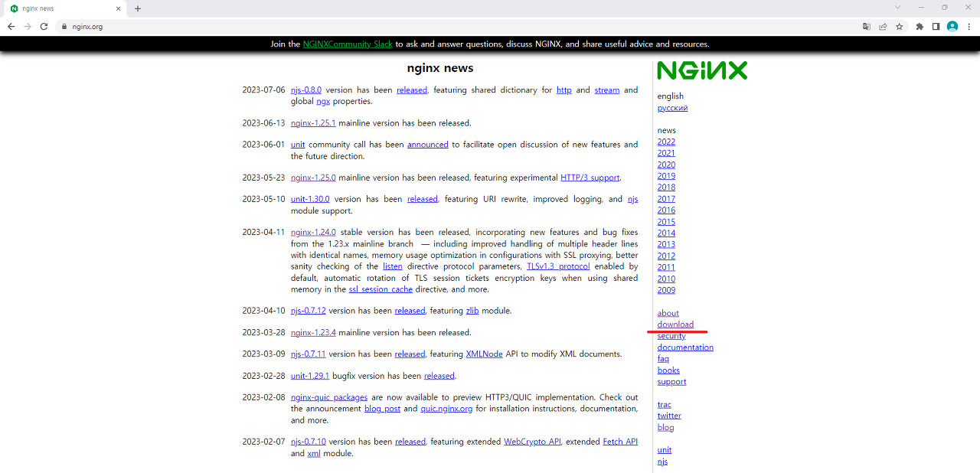Open the browser side panel icon

click(x=935, y=25)
